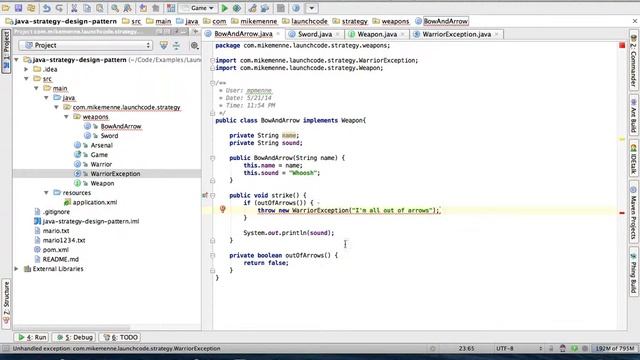Viewport: 640px width, 360px height.
Task: Collapse the weapons package
Action: click(x=66, y=117)
